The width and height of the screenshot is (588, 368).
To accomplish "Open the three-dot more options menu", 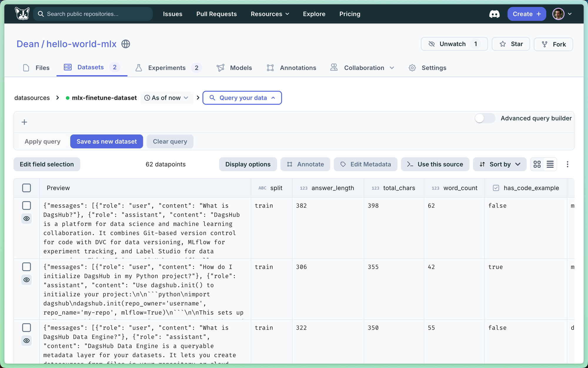I will pos(567,164).
